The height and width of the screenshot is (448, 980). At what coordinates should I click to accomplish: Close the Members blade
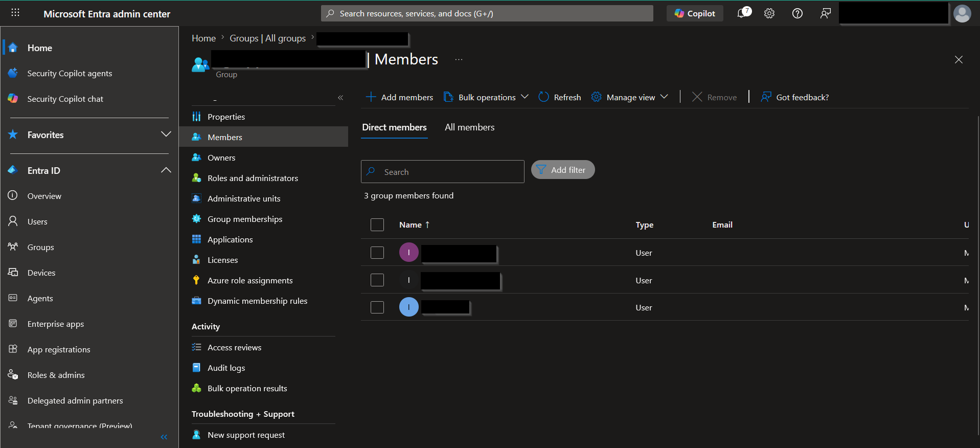coord(959,60)
